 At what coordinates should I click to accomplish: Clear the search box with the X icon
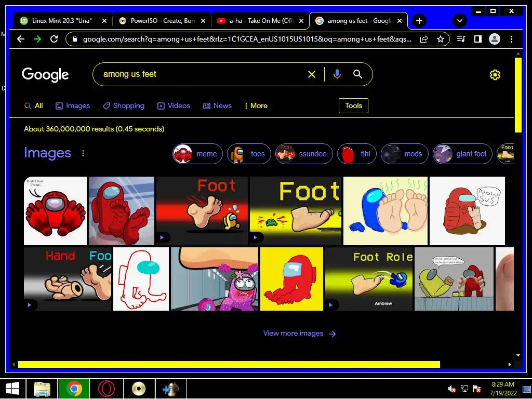312,74
